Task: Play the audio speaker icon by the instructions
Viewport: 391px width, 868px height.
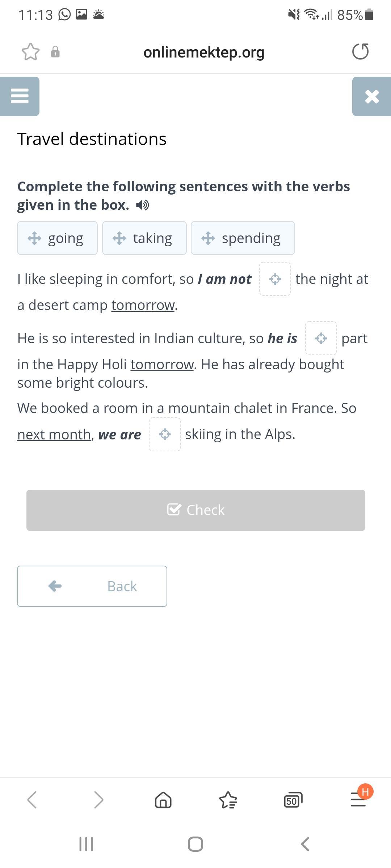Action: 142,205
